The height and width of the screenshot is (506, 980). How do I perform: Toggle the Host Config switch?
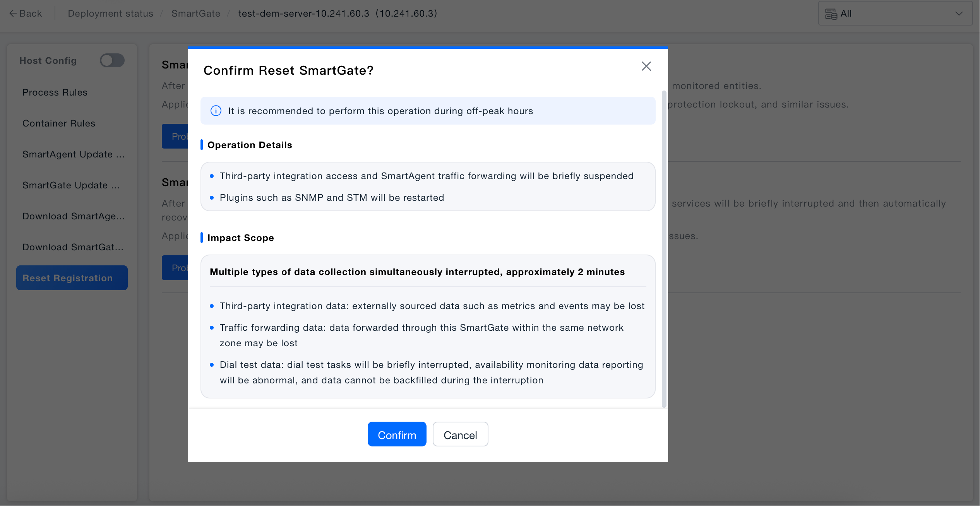pyautogui.click(x=112, y=60)
